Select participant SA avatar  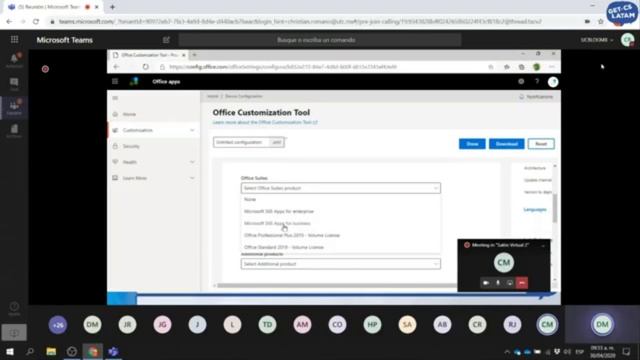point(407,325)
